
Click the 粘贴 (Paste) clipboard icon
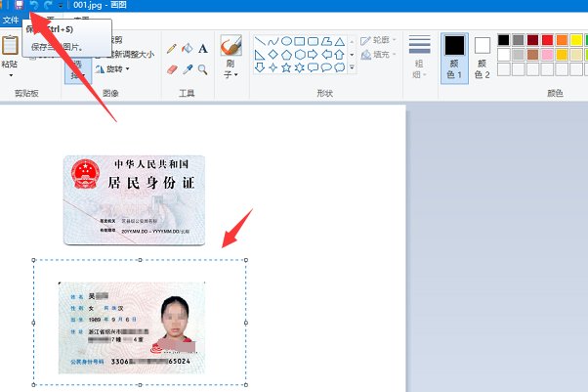click(x=10, y=45)
